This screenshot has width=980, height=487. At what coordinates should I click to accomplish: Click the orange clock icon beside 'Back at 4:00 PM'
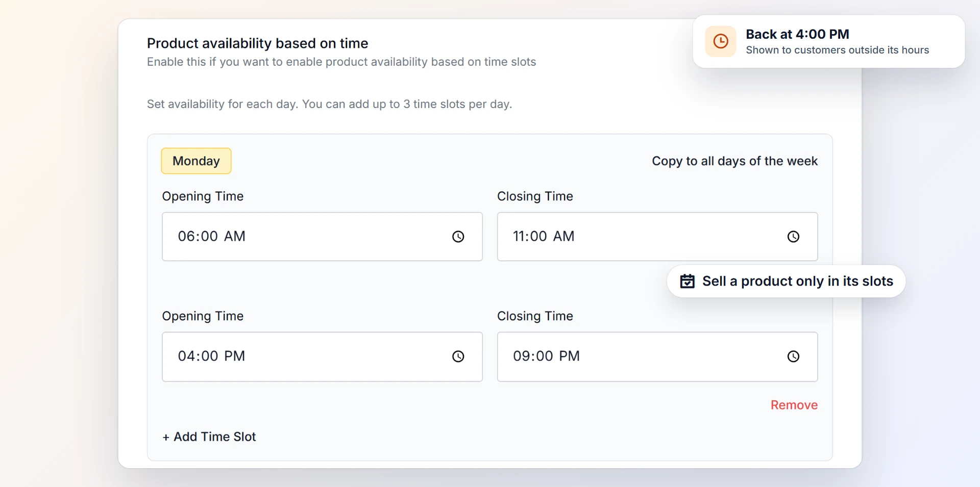[x=721, y=41]
